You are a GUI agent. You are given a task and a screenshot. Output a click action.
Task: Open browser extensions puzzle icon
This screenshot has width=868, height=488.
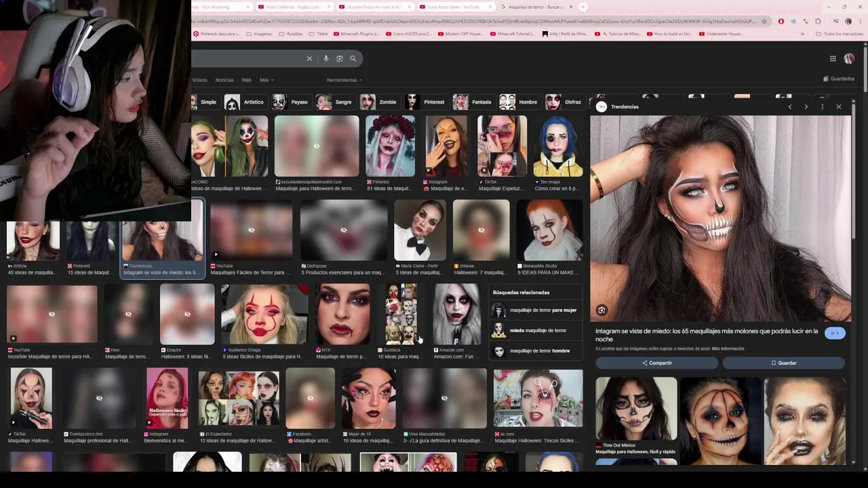pyautogui.click(x=818, y=21)
